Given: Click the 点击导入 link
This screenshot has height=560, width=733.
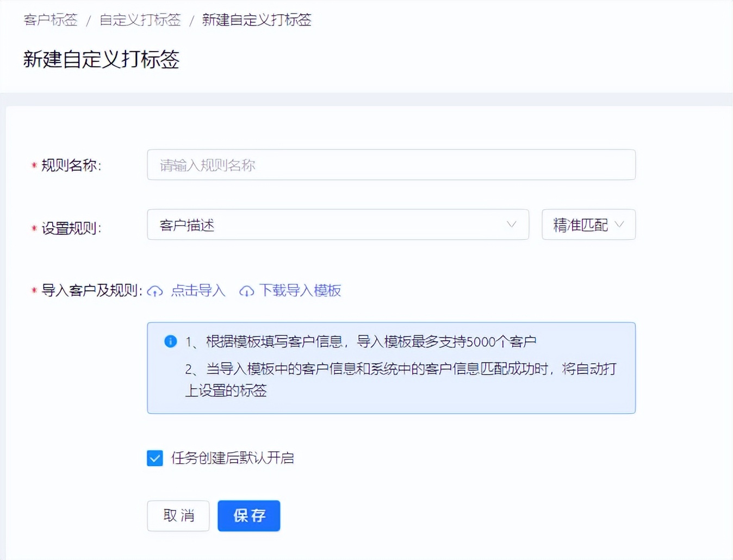Looking at the screenshot, I should point(197,291).
